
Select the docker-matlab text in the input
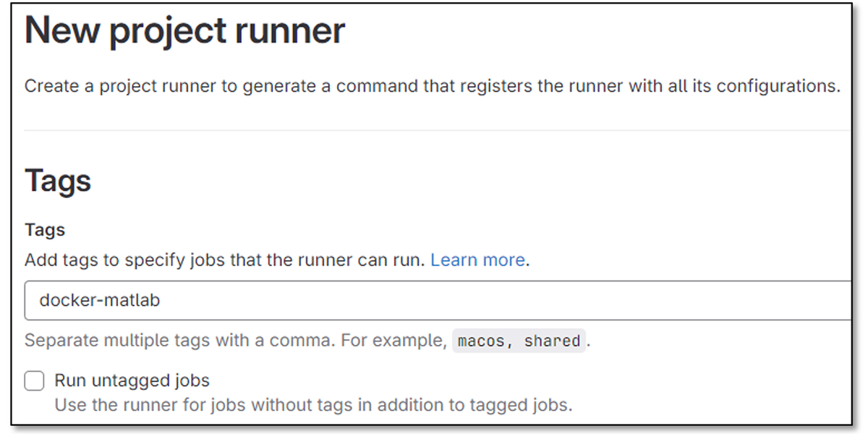click(x=101, y=300)
